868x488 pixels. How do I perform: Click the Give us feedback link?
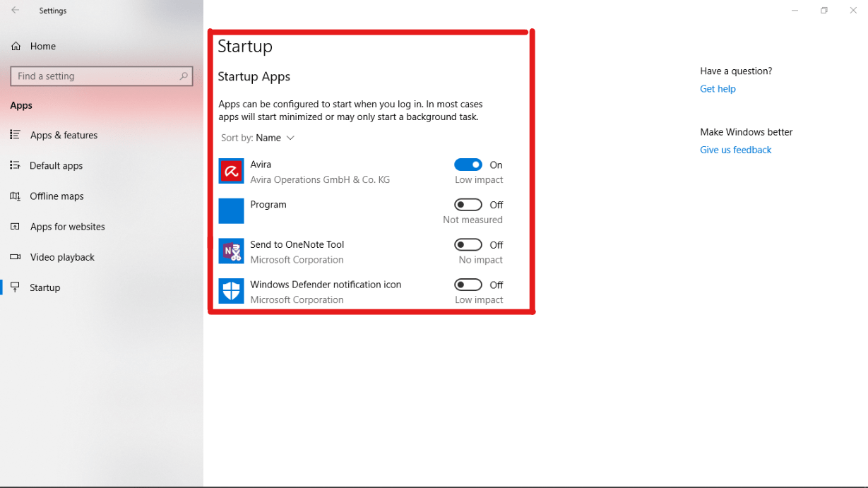[x=735, y=150]
